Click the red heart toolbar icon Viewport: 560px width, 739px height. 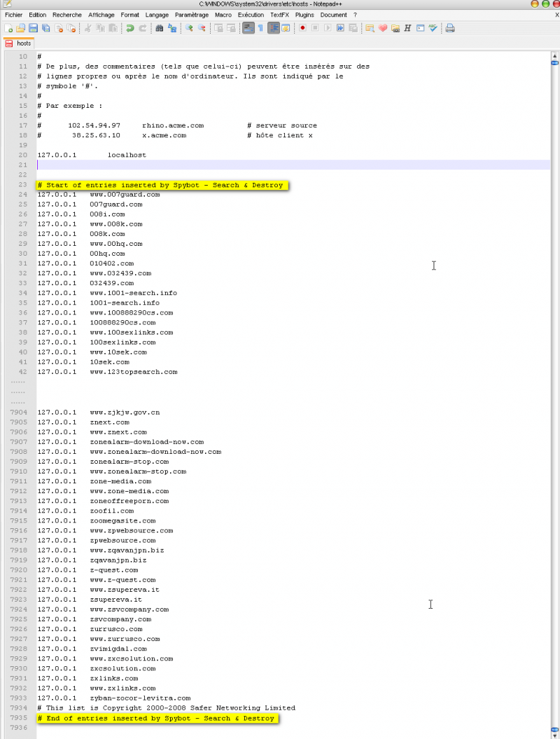click(x=382, y=28)
